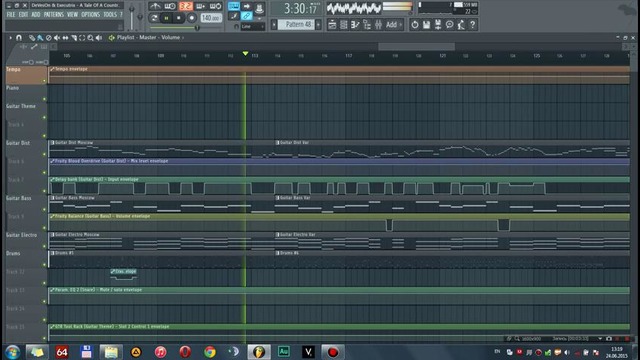The width and height of the screenshot is (640, 360).
Task: Select the playlist Paint brush tool
Action: (40, 38)
